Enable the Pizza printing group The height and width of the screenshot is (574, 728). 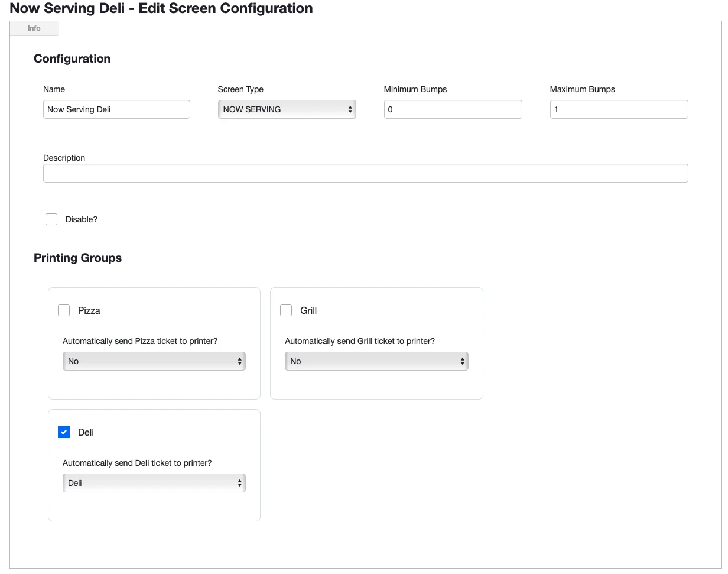coord(64,310)
